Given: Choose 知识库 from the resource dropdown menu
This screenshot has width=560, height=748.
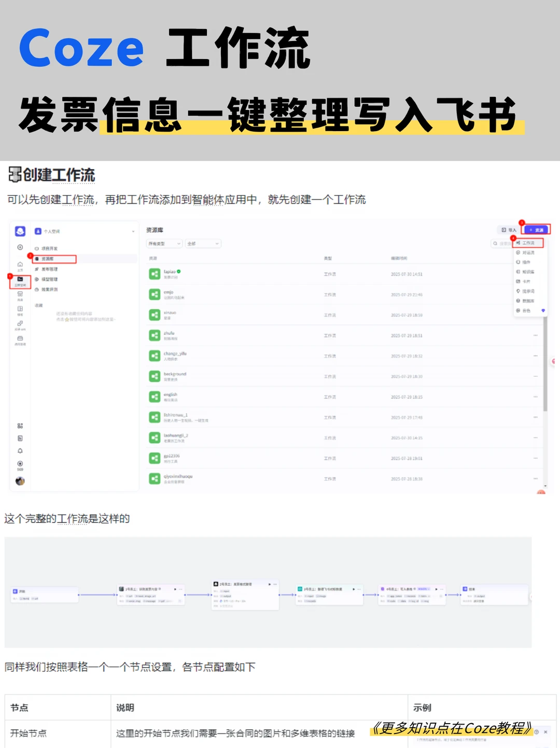Looking at the screenshot, I should (528, 272).
